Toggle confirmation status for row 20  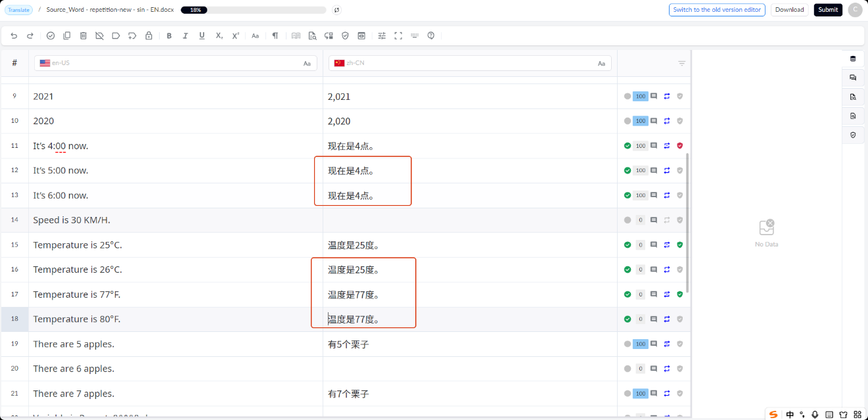click(x=628, y=369)
